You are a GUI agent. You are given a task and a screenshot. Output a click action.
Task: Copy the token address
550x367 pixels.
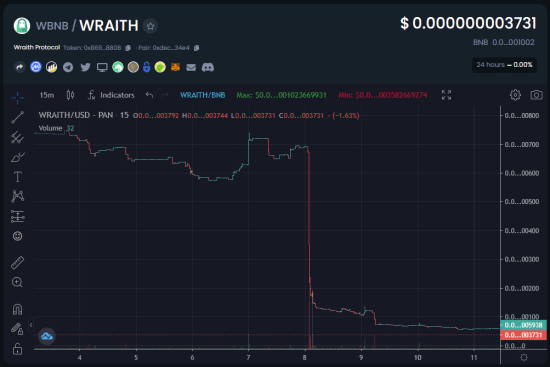[128, 48]
